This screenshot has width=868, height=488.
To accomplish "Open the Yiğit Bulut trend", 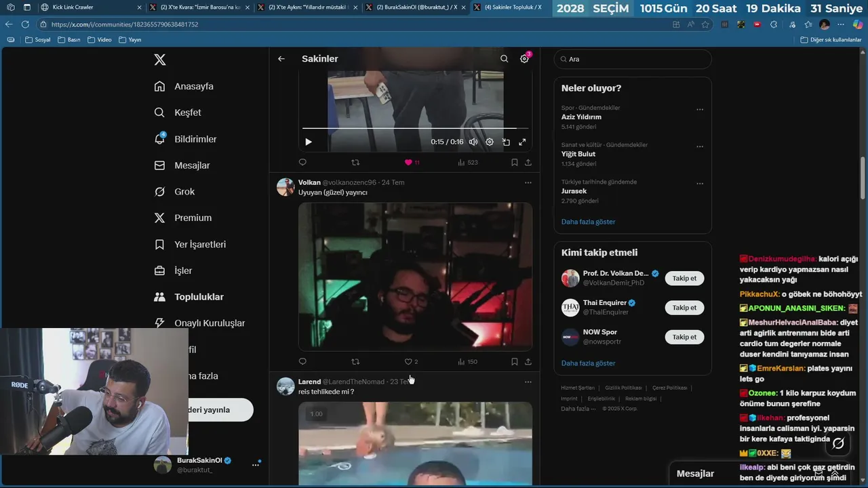I will [x=578, y=154].
